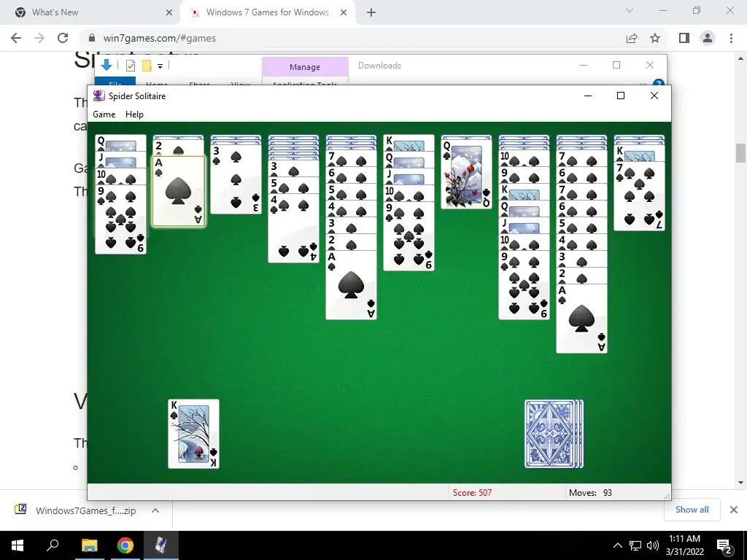Select the highlighted Ace of spades in second column
747x560 pixels.
[x=178, y=191]
